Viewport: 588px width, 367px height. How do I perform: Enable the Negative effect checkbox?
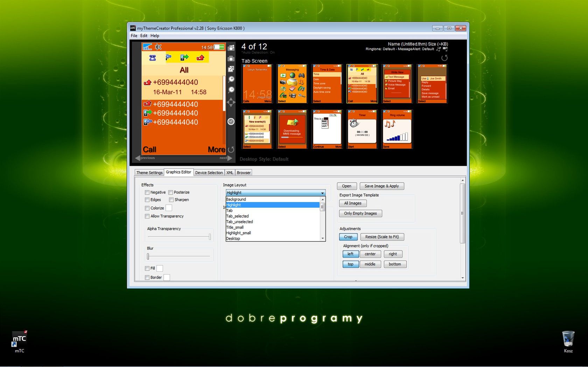(147, 192)
